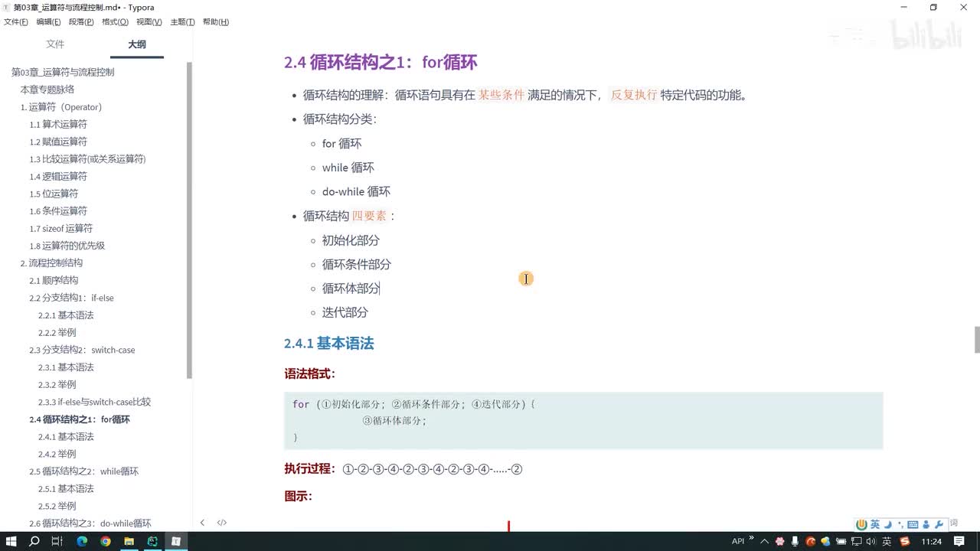Click the cloud sync tray icon
The height and width of the screenshot is (551, 980).
tap(826, 541)
